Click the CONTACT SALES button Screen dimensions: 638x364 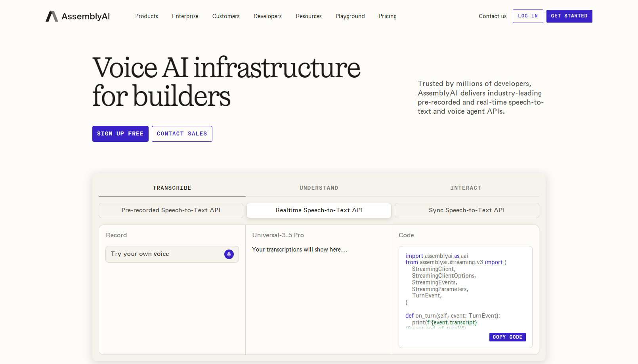(x=182, y=134)
